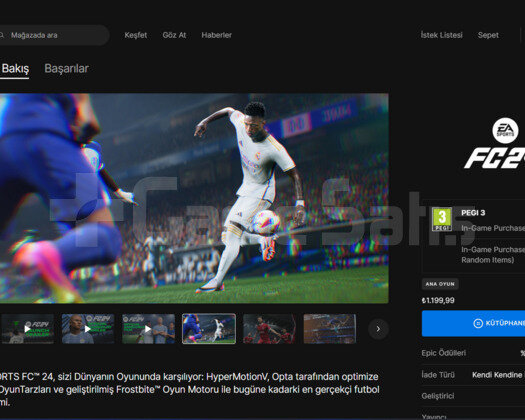Open the Sepet cart link
525x420 pixels.
click(x=488, y=35)
